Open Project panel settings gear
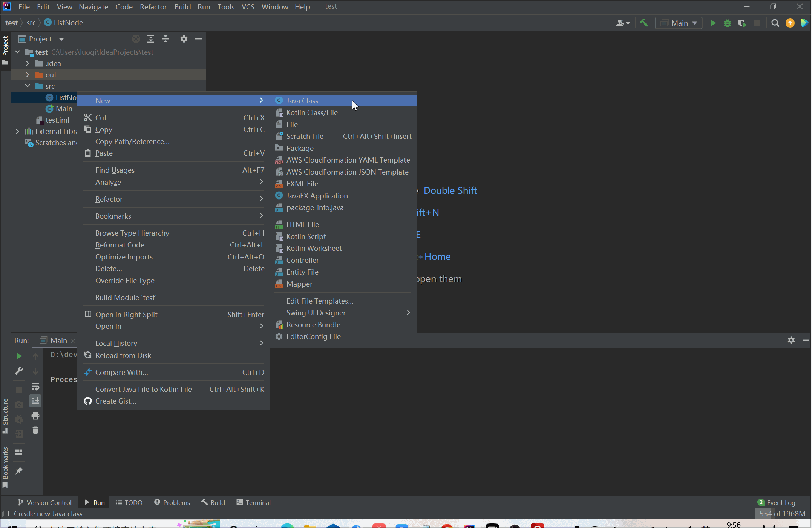 [184, 39]
